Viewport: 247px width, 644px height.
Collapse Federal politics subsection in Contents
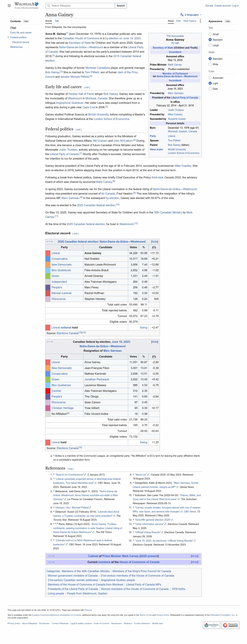point(8,37)
